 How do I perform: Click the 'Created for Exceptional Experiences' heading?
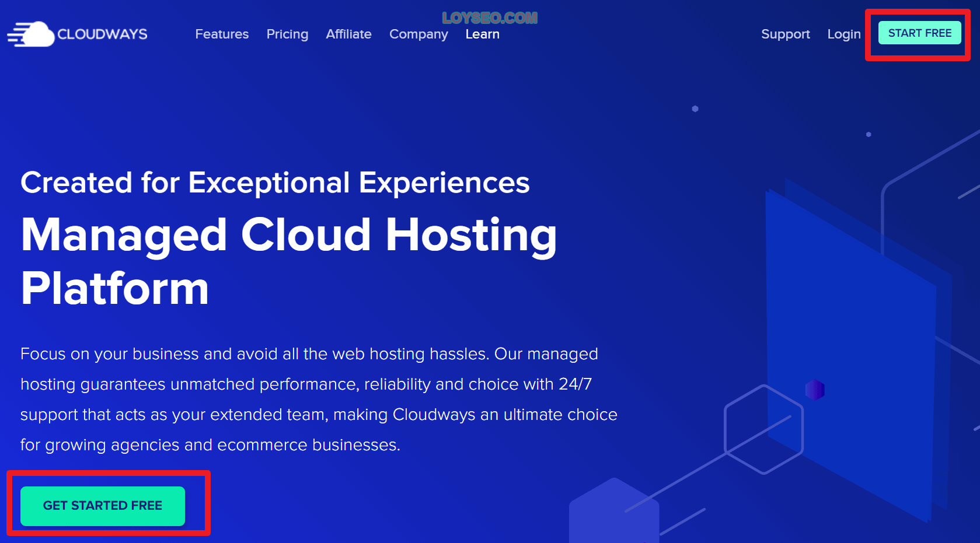pos(275,183)
